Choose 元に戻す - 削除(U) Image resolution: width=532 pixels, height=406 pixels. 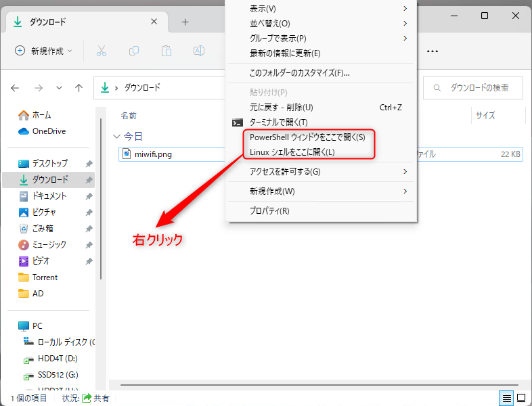321,108
